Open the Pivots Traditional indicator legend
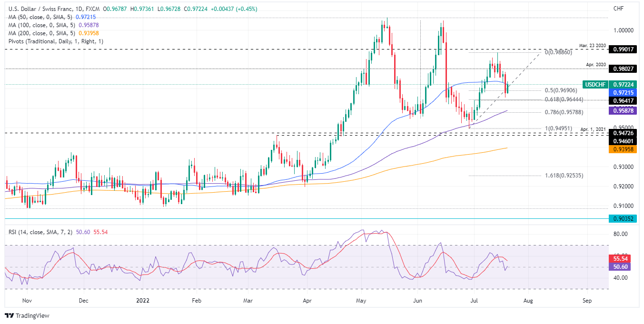This screenshot has height=324, width=644. click(x=56, y=41)
